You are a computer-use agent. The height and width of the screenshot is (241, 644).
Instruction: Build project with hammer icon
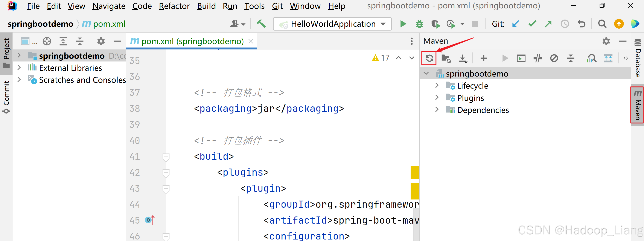click(261, 24)
